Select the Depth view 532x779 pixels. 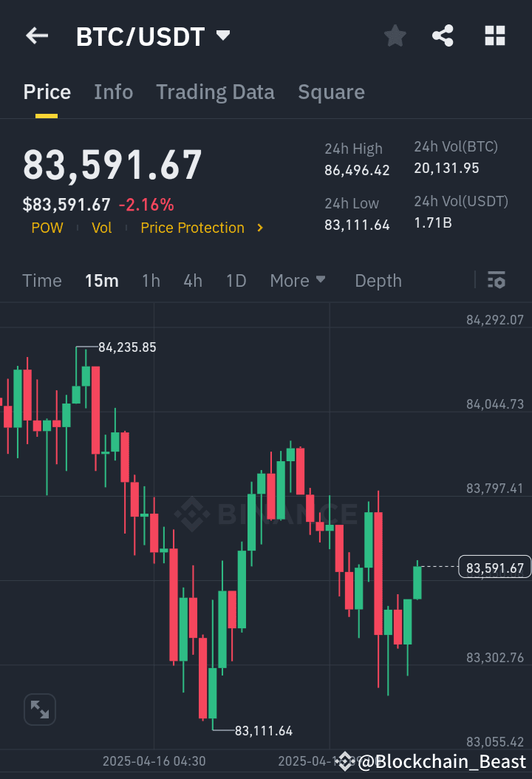[x=378, y=280]
